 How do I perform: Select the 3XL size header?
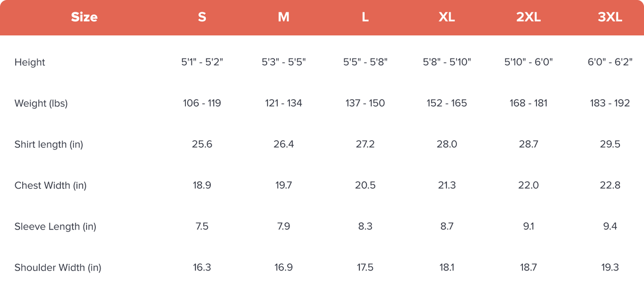(x=610, y=17)
